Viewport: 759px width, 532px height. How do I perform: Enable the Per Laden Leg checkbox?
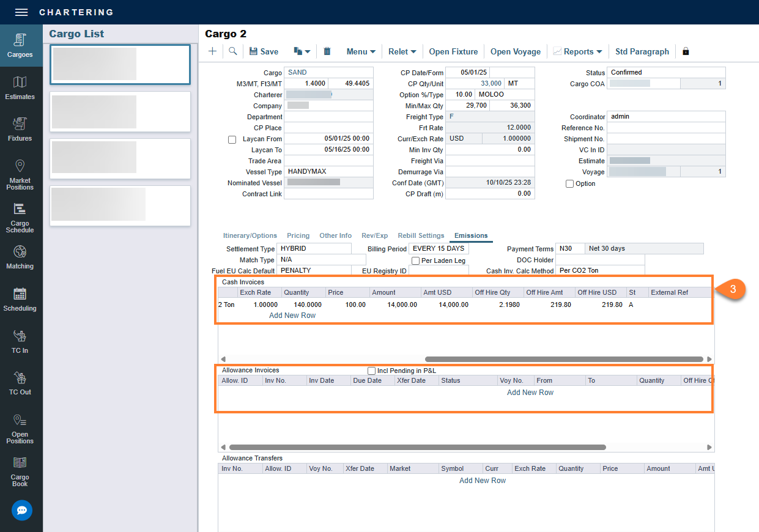(415, 260)
